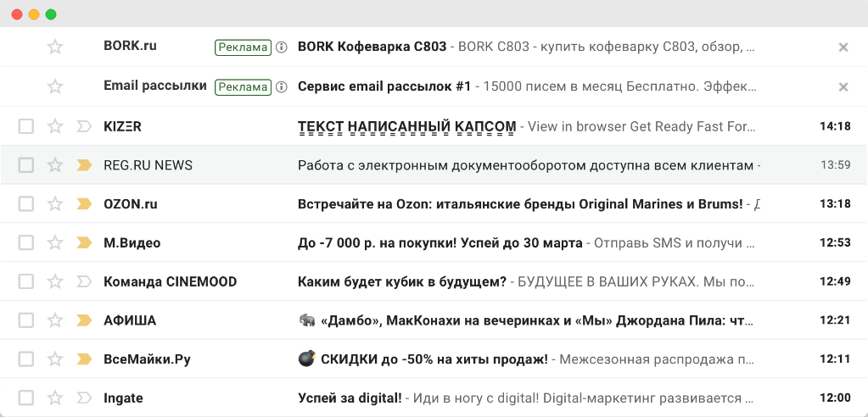Dismiss the BORK.ru ad
Image resolution: width=868 pixels, height=417 pixels.
click(843, 47)
